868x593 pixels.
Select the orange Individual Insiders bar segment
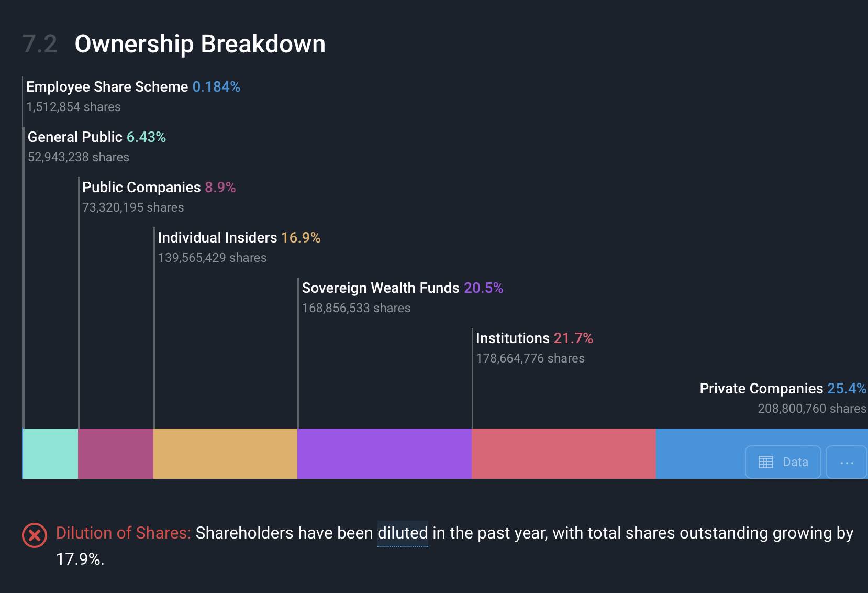pyautogui.click(x=225, y=454)
